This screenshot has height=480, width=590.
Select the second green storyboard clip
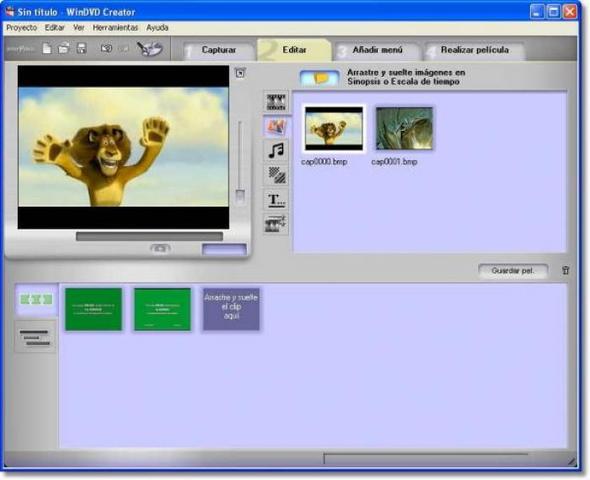point(163,309)
